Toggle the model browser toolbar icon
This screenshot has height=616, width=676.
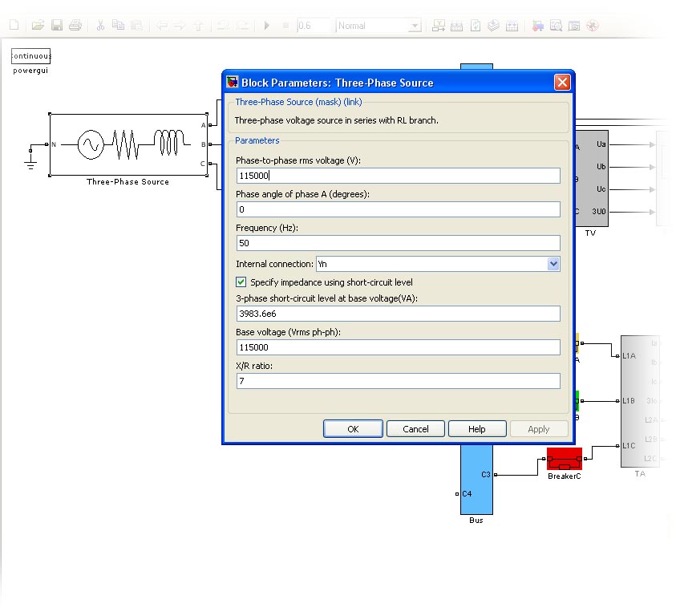[x=574, y=26]
